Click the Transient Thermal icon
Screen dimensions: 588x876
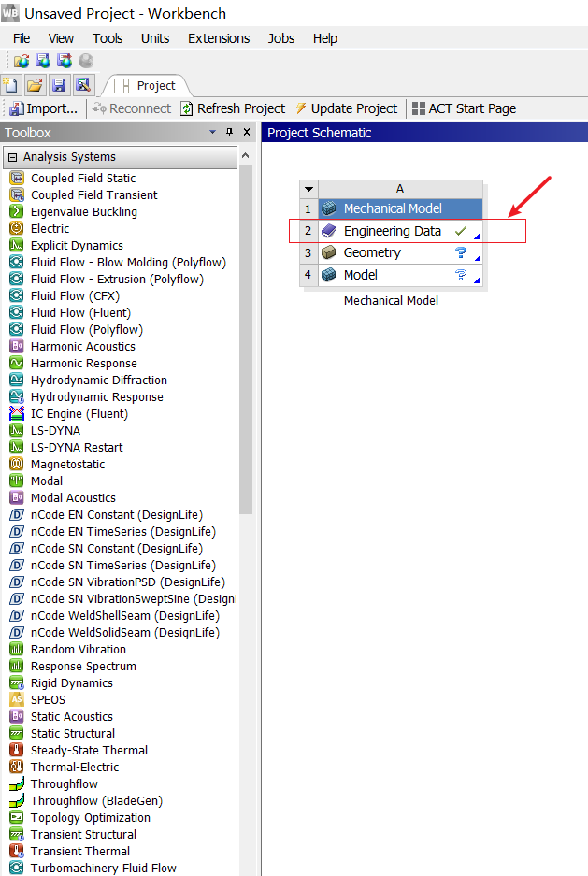point(17,851)
